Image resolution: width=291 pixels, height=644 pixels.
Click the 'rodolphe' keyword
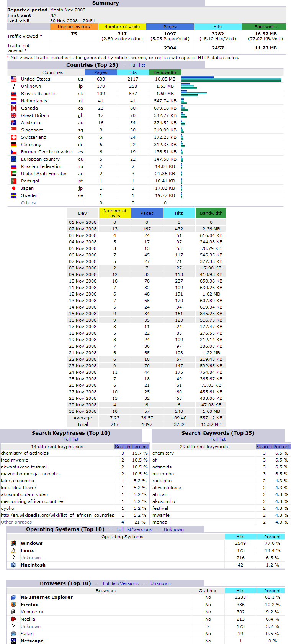coord(162,481)
